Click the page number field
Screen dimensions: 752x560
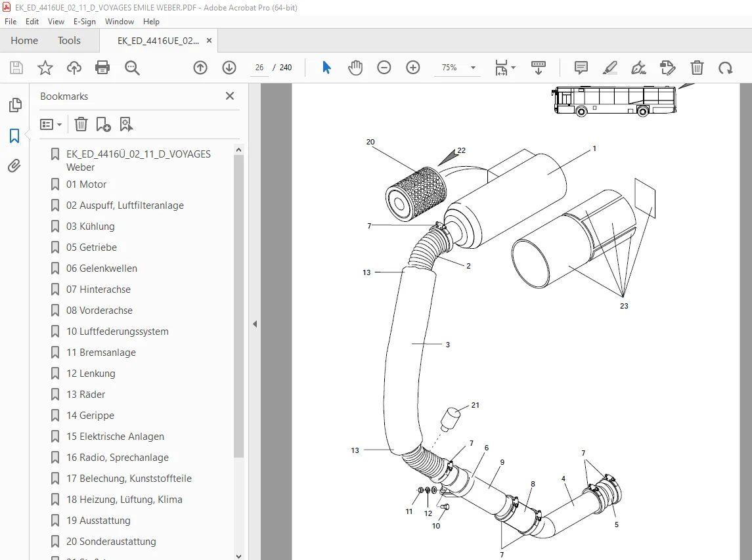pyautogui.click(x=259, y=68)
